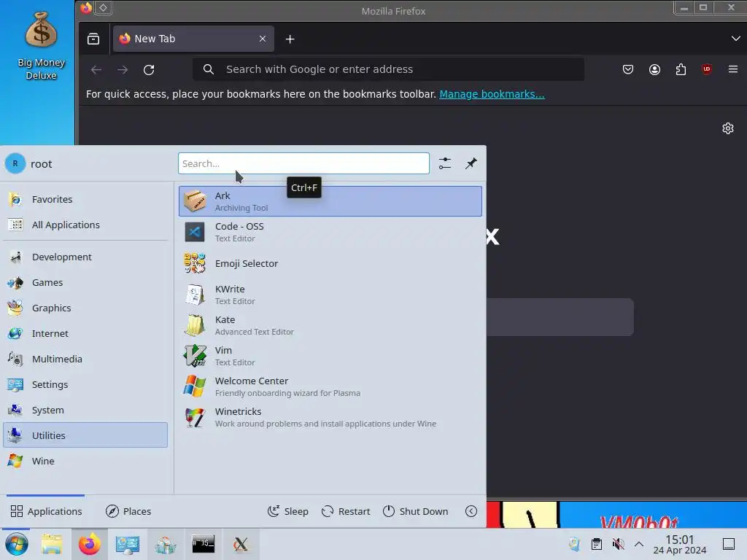
Task: Open New Tab personalize gear
Action: (727, 128)
